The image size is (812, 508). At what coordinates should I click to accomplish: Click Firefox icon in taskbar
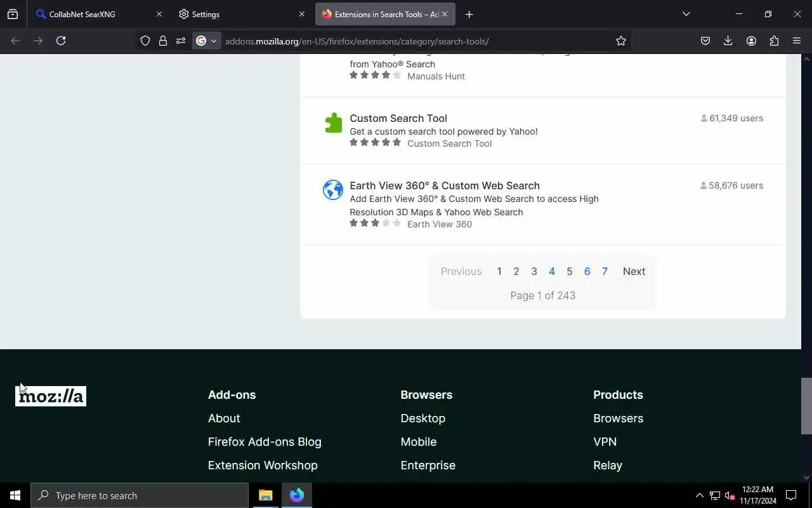pos(297,495)
